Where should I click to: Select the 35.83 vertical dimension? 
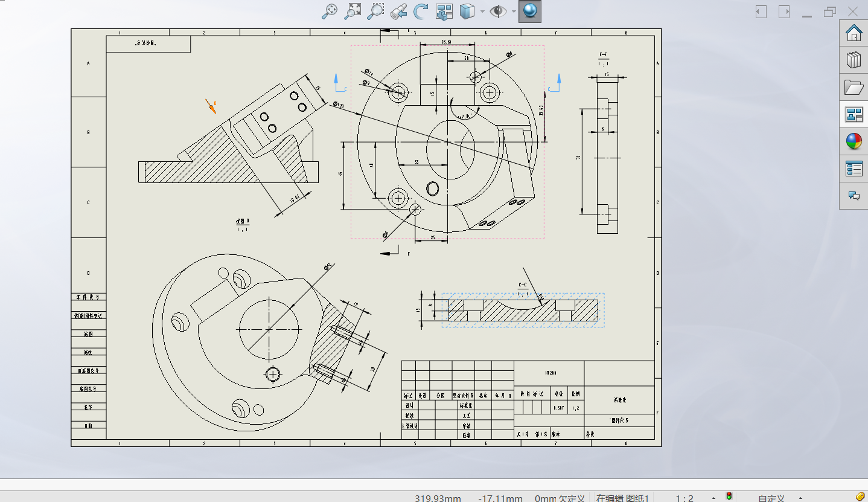(541, 109)
